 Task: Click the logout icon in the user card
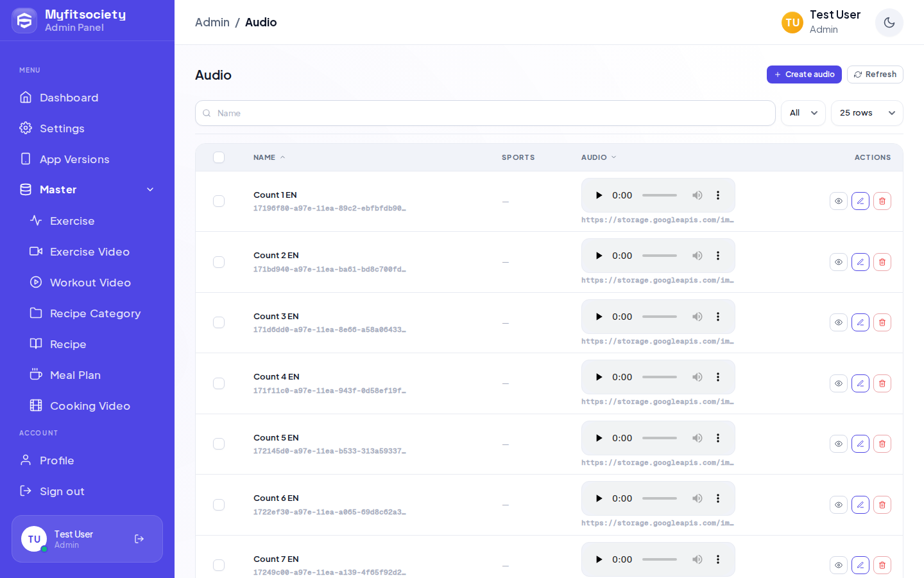[139, 539]
